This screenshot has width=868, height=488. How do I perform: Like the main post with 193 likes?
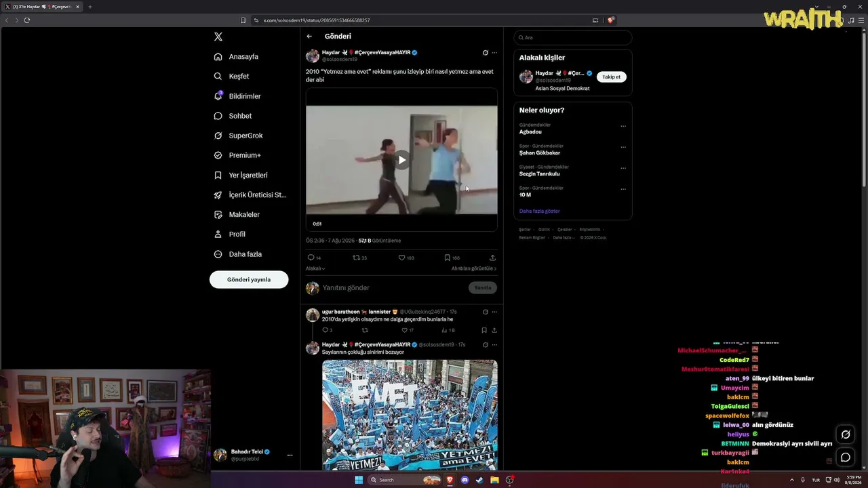point(406,258)
